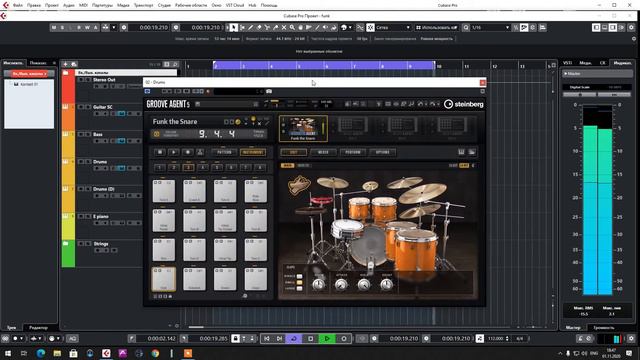Switch Groove Agent pads to PATTERN mode
Viewport: 640px width, 360px height.
224,152
